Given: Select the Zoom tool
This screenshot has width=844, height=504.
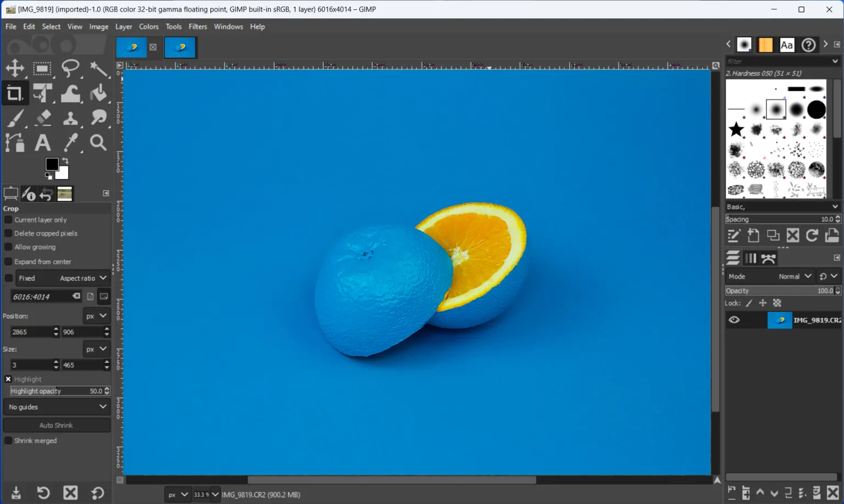Looking at the screenshot, I should (98, 142).
